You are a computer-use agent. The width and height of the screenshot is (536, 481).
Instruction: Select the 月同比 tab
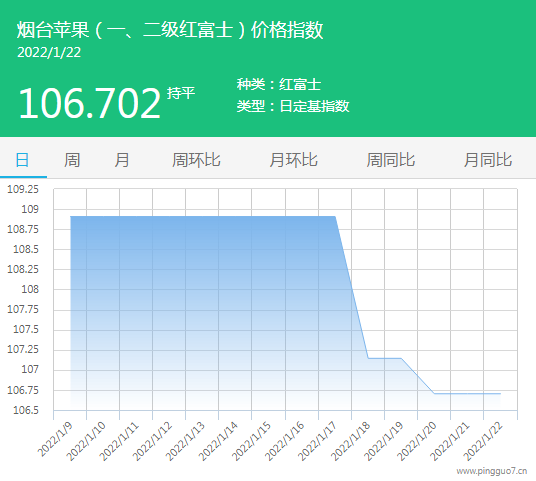click(488, 160)
